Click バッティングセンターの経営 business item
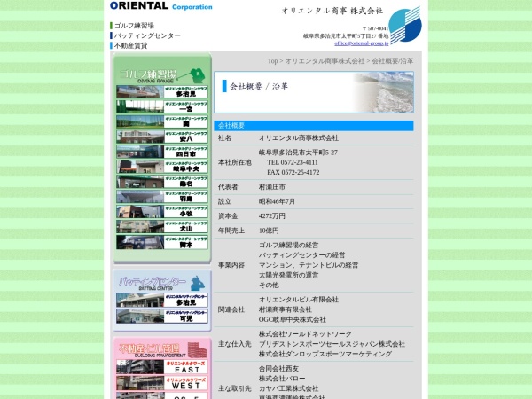This screenshot has height=399, width=532. pyautogui.click(x=302, y=255)
